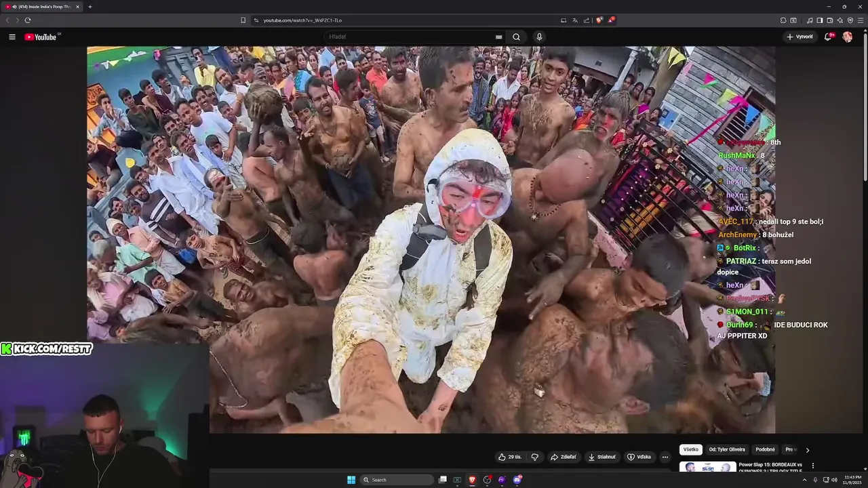Go to YouTube home via logo
This screenshot has height=488, width=868.
pos(41,37)
